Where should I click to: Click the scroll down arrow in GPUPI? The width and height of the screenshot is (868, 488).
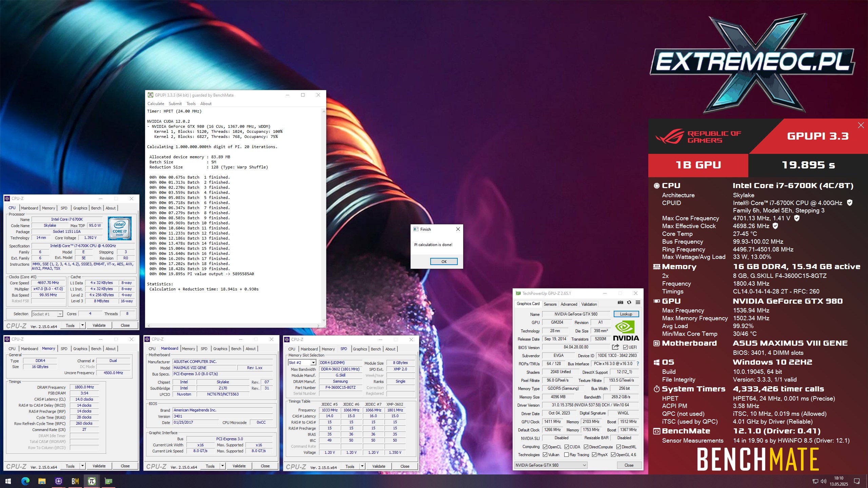[x=324, y=320]
